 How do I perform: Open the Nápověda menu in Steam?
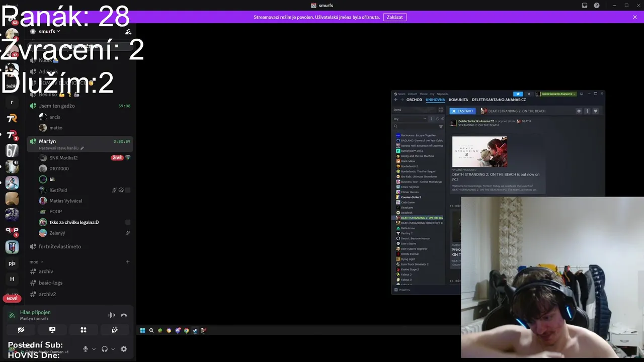click(x=443, y=94)
